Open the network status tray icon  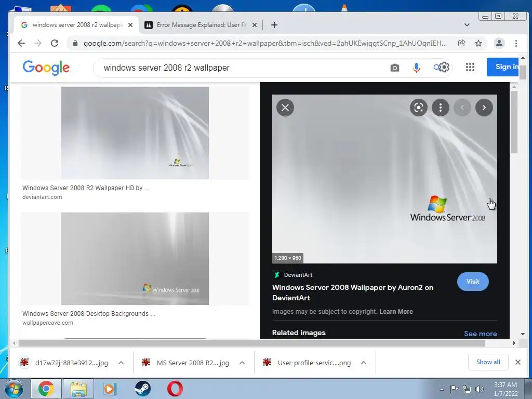(467, 389)
